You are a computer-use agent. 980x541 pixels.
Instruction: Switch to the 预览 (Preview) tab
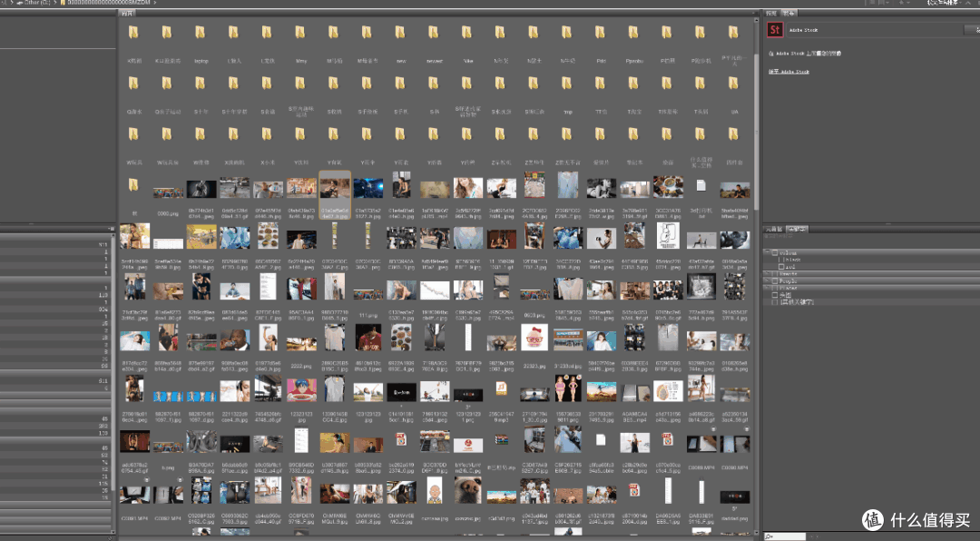pos(772,13)
